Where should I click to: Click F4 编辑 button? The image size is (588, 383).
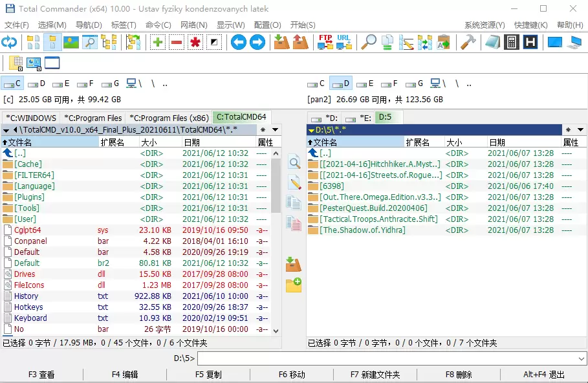(125, 375)
